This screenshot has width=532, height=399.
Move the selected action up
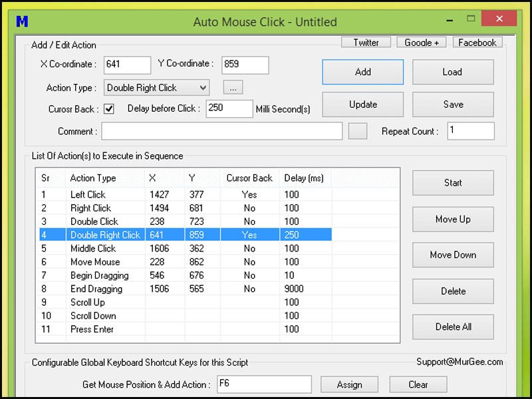click(453, 219)
